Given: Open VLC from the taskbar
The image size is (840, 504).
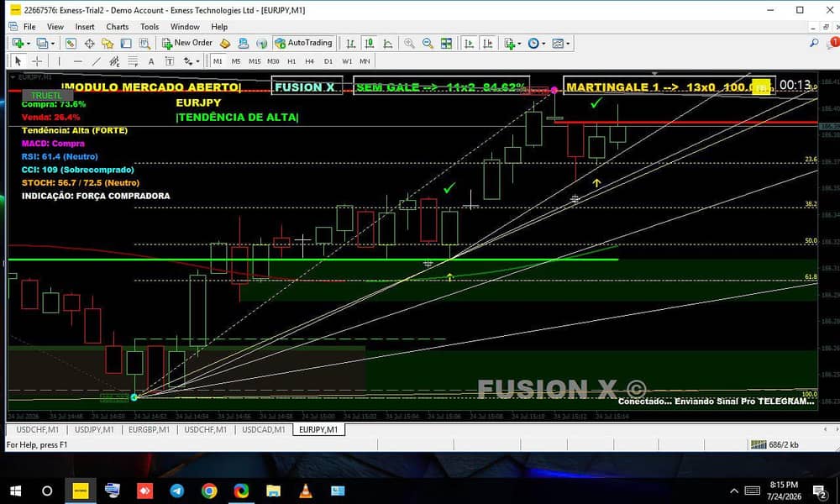Looking at the screenshot, I should tap(306, 491).
